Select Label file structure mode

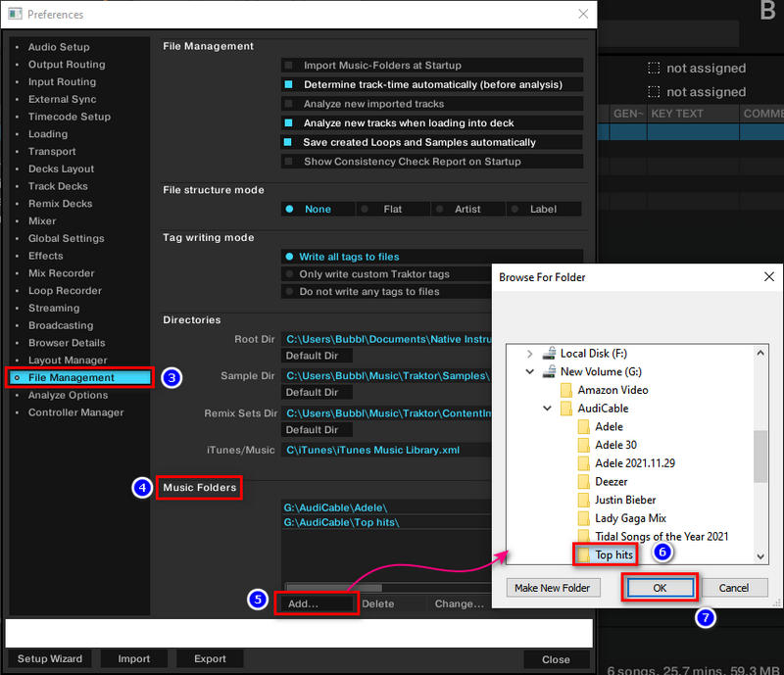click(544, 209)
